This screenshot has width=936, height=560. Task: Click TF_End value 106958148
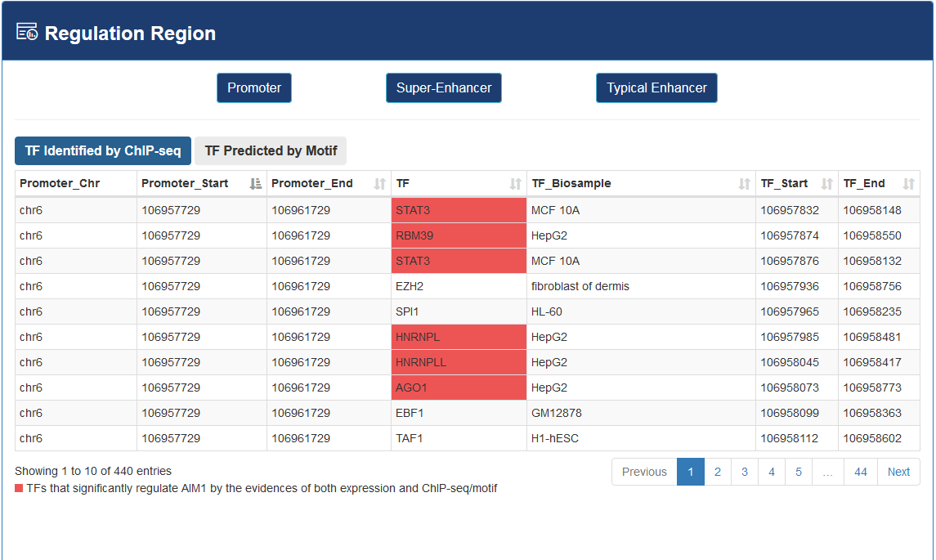pos(872,210)
